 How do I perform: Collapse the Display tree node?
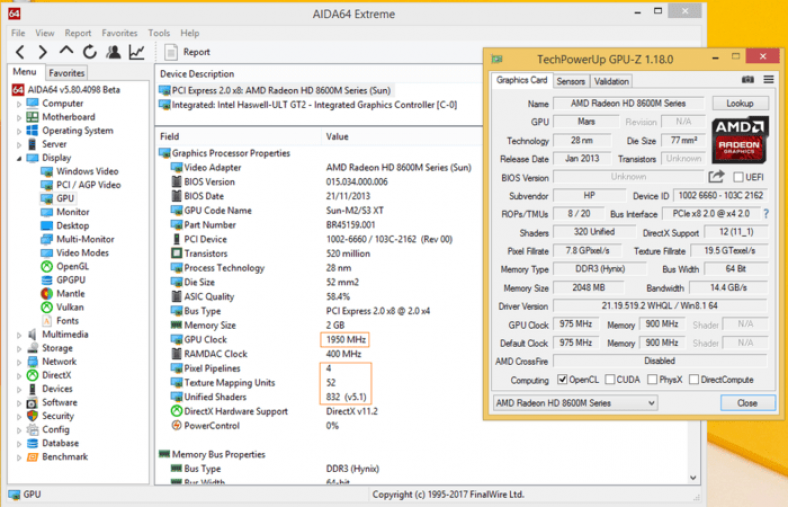pyautogui.click(x=19, y=158)
